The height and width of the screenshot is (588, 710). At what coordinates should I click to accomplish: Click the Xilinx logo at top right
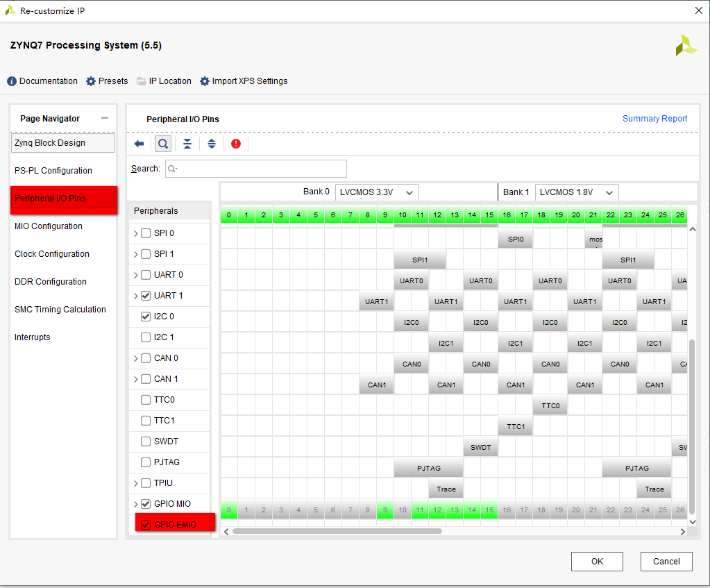pos(686,45)
